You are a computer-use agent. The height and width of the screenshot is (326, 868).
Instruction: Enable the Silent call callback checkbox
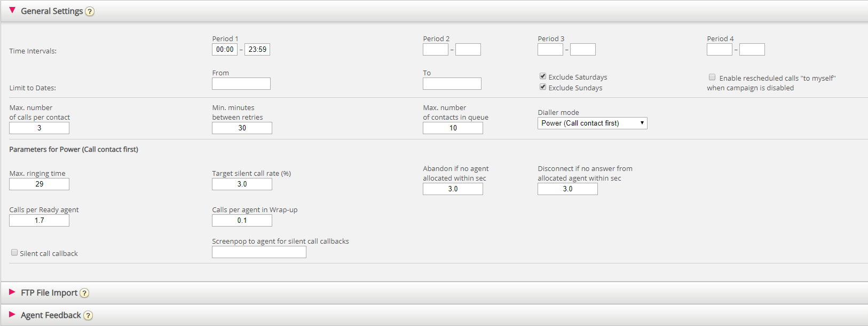(14, 253)
